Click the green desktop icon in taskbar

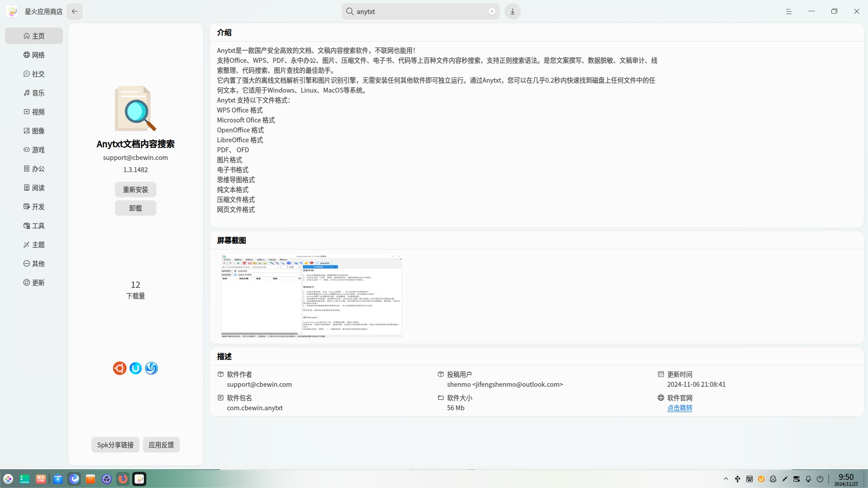pyautogui.click(x=24, y=479)
